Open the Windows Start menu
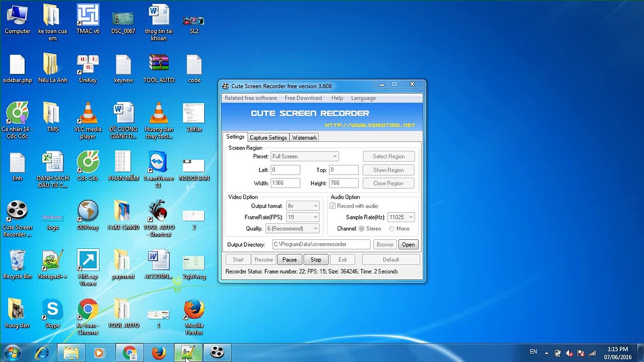Viewport: 644px width, 362px height. [12, 353]
